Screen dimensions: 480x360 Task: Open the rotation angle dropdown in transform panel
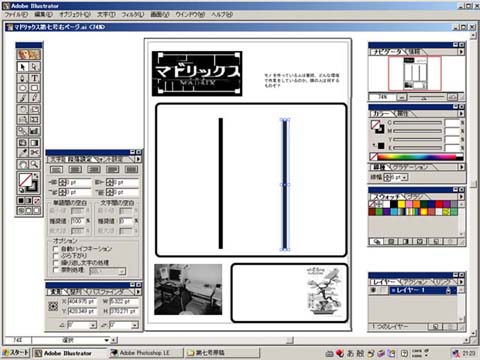click(93, 325)
